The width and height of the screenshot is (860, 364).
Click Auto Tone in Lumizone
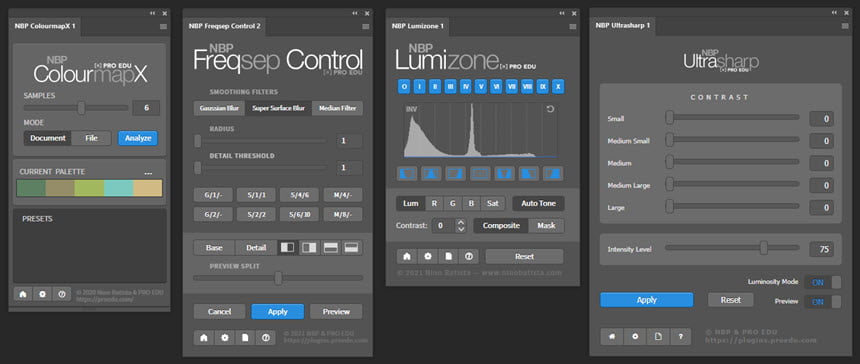tap(539, 203)
